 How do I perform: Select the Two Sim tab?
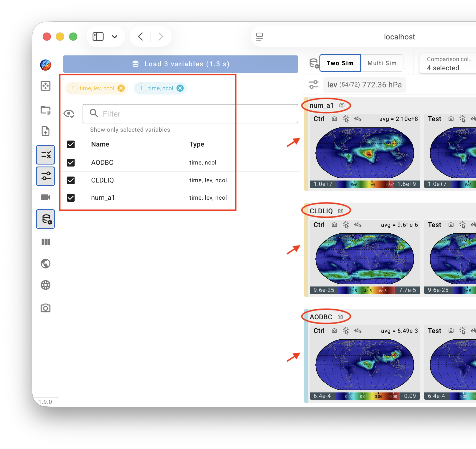[340, 63]
